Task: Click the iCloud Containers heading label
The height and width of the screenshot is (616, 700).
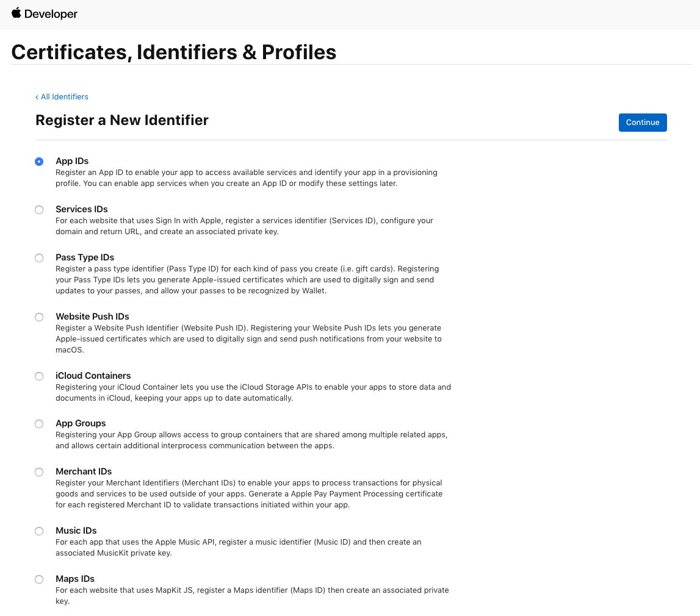Action: click(93, 376)
